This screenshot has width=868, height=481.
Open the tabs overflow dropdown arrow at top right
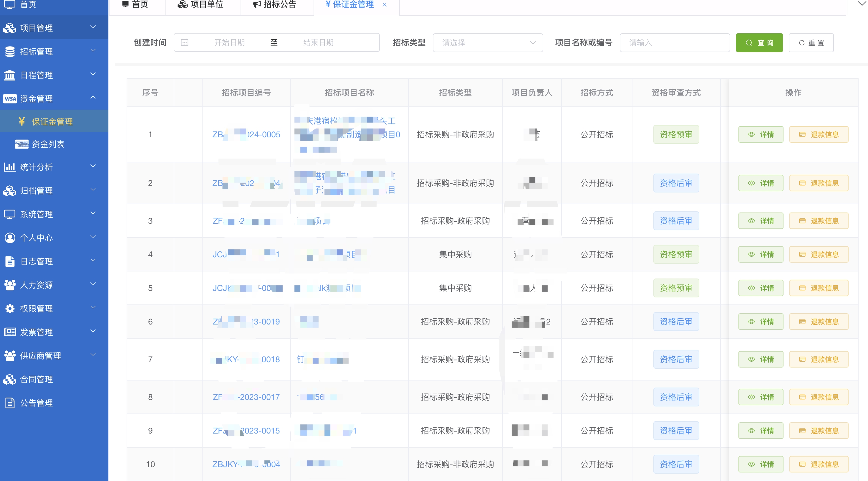pos(861,4)
